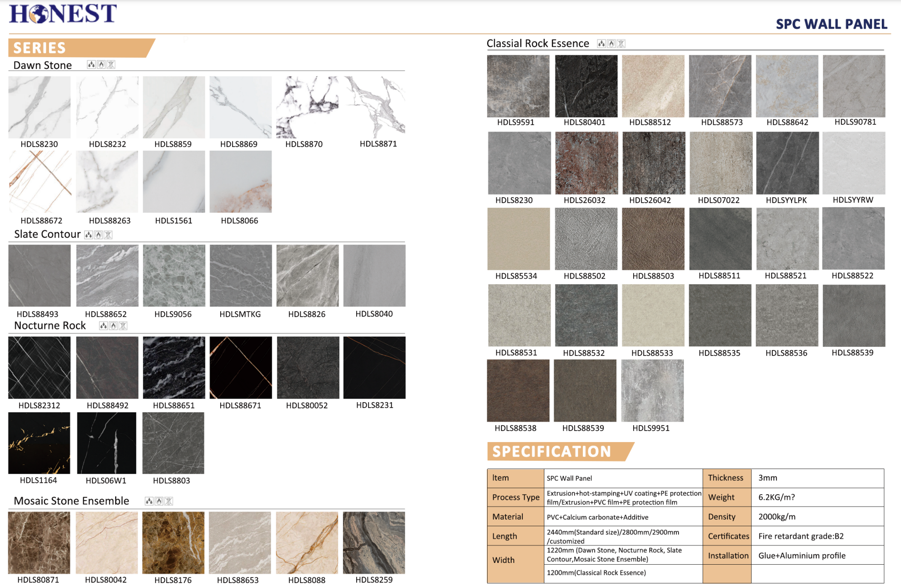Click anti-insect icon beside Mosaic Stone Ensemble
Screen dimensions: 901x588
[x=168, y=501]
